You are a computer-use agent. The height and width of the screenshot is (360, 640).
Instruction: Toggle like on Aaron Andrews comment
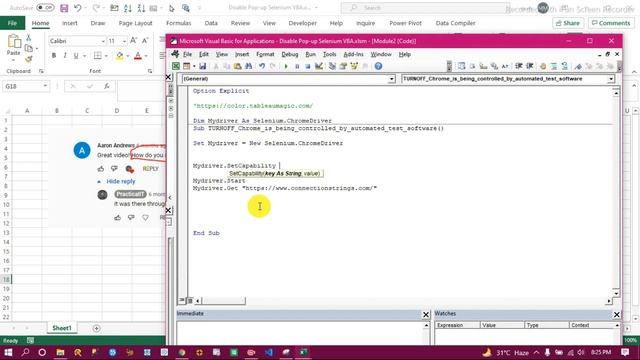(x=101, y=169)
